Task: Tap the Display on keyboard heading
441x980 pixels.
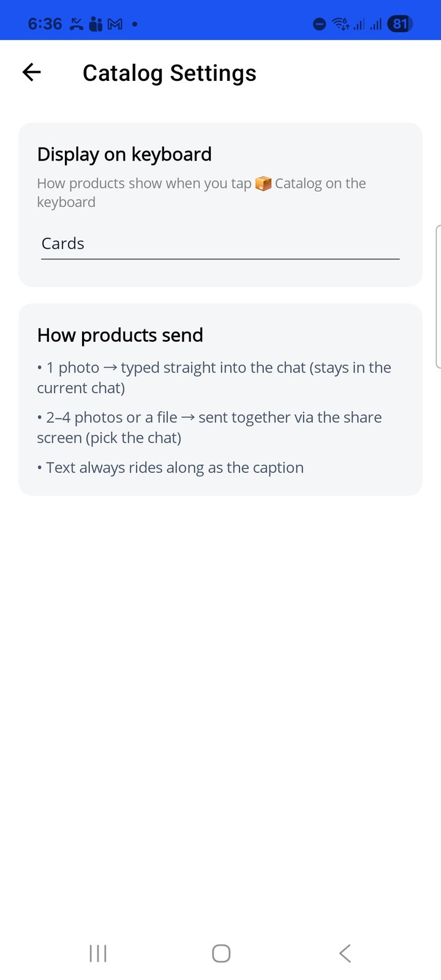Action: 124,154
